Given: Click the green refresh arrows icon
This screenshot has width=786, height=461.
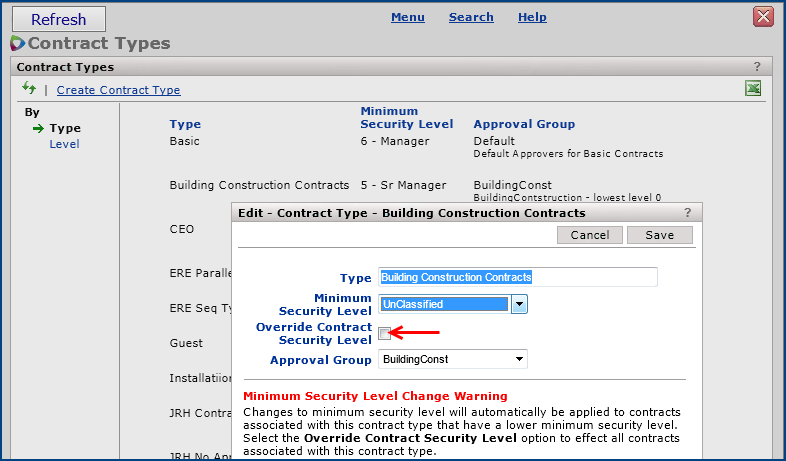Looking at the screenshot, I should (x=29, y=89).
